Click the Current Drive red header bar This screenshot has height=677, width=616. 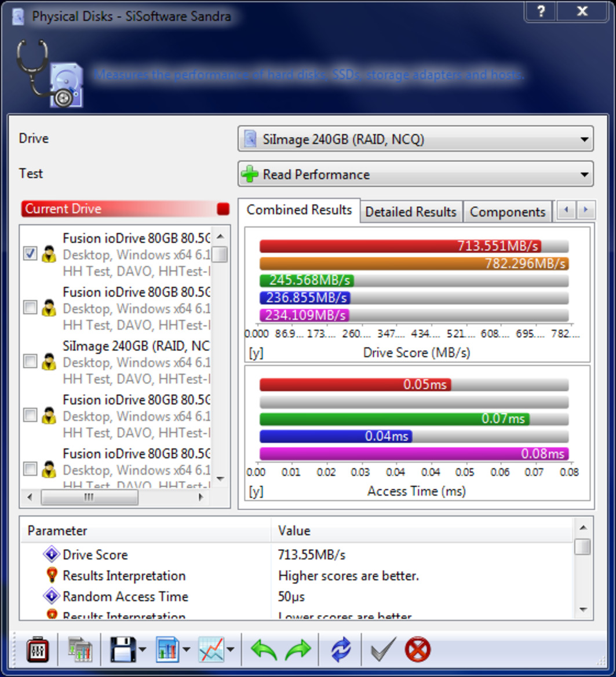tap(125, 209)
